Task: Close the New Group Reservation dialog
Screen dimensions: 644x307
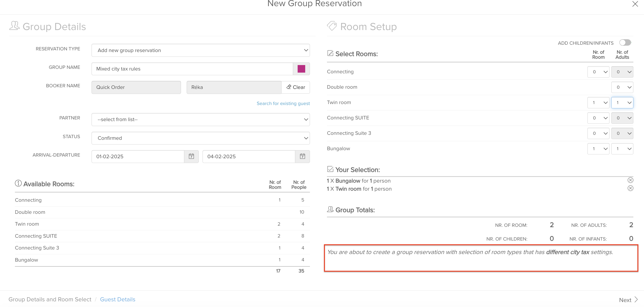Action: [635, 4]
